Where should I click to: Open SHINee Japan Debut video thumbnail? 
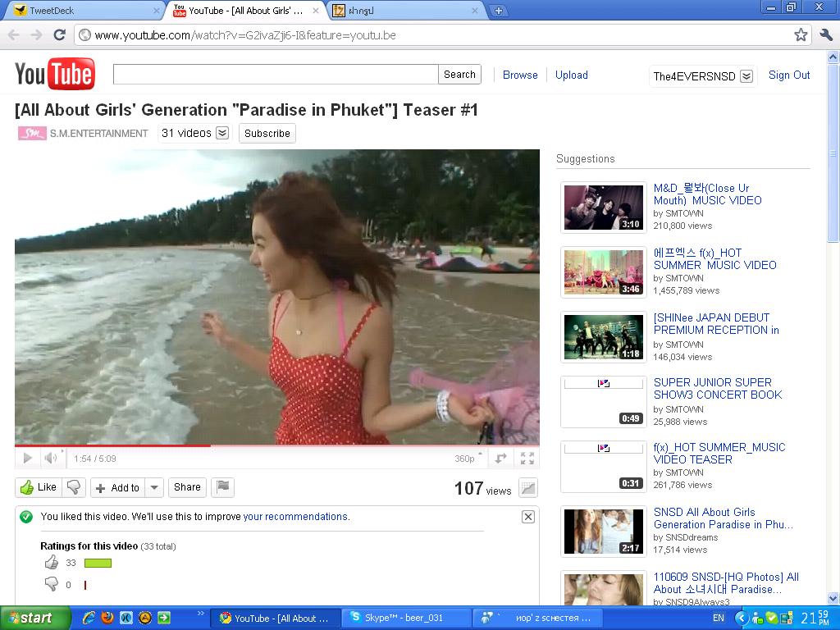[x=604, y=337]
